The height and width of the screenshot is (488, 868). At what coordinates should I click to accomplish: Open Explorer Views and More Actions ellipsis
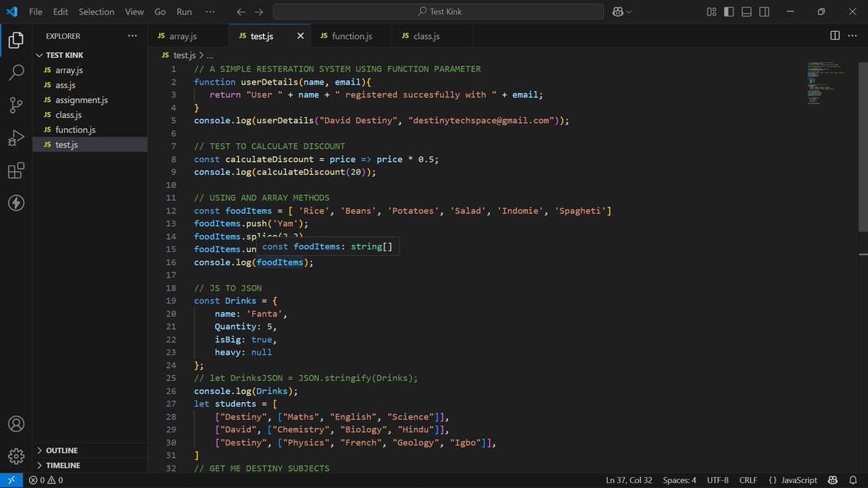(x=132, y=35)
